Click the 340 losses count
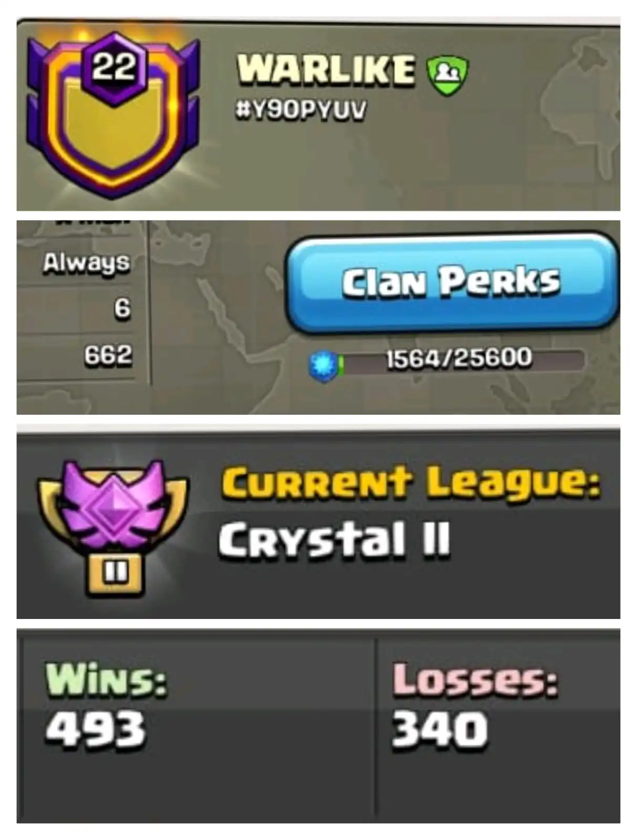This screenshot has height=840, width=637. tap(440, 729)
